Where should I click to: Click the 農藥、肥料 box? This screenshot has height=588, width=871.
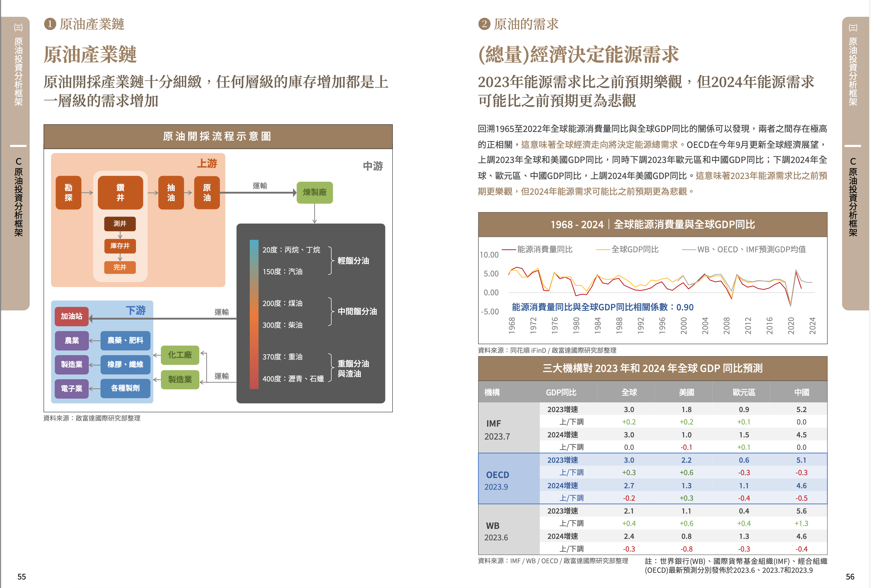(125, 341)
